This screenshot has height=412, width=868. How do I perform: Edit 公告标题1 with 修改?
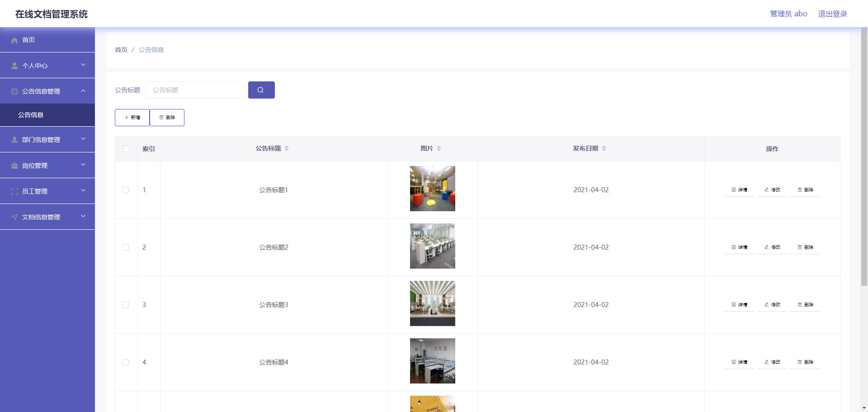pyautogui.click(x=772, y=190)
